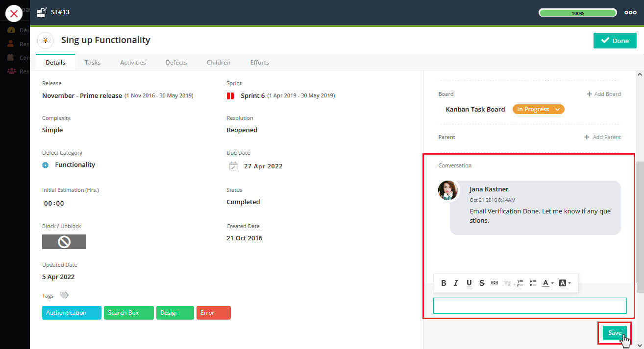644x349 pixels.
Task: Click inside the conversation message input box
Action: click(x=529, y=305)
